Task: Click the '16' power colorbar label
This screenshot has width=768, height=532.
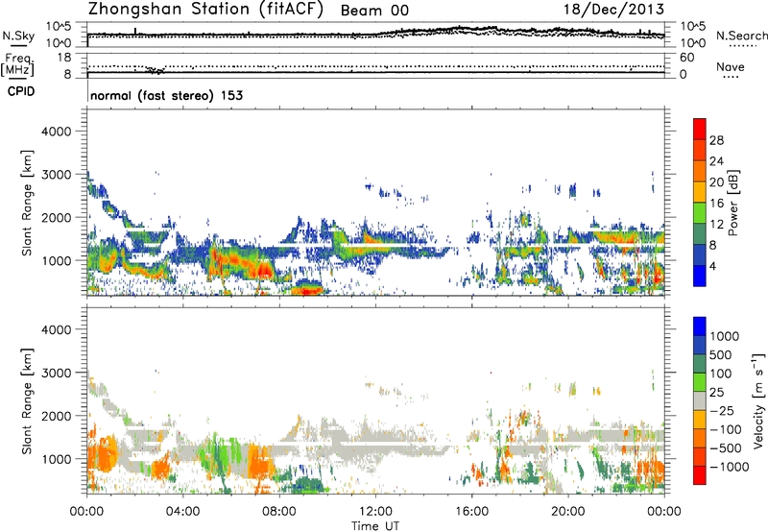Action: click(716, 204)
